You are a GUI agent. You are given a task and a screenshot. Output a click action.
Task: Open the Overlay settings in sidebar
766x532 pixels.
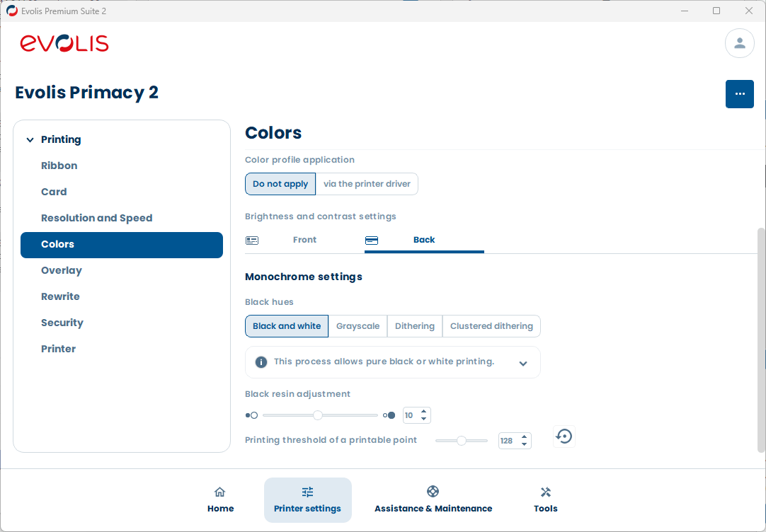pos(62,270)
